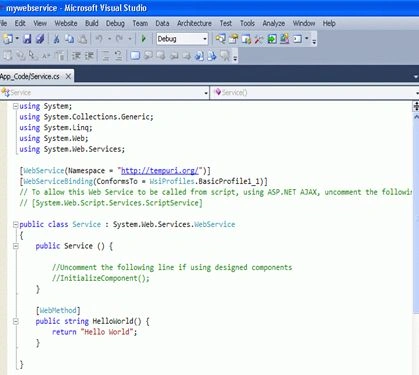The height and width of the screenshot is (375, 419).
Task: Comment out selected lines via toolbar icon
Action: pos(106,56)
